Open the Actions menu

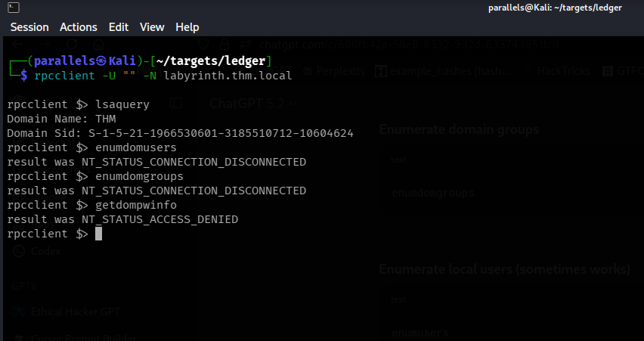79,26
